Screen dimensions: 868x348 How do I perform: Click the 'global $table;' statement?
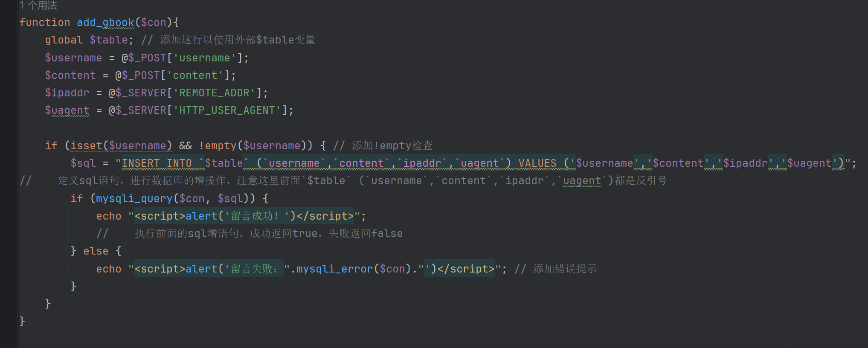(x=89, y=40)
